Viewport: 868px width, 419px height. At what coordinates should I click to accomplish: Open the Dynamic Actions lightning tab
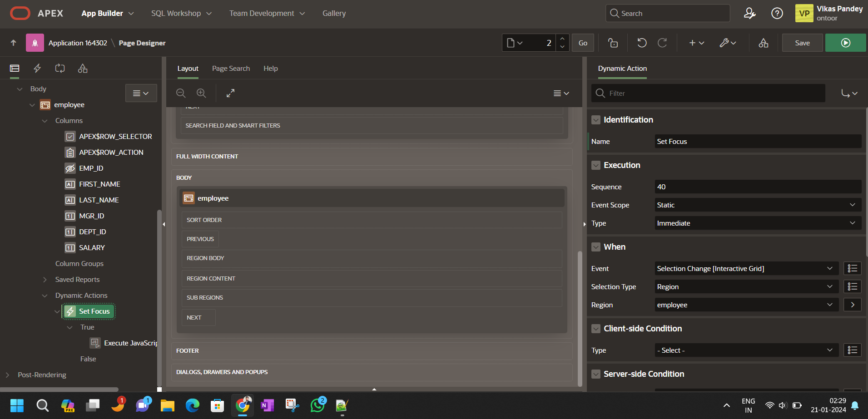37,69
